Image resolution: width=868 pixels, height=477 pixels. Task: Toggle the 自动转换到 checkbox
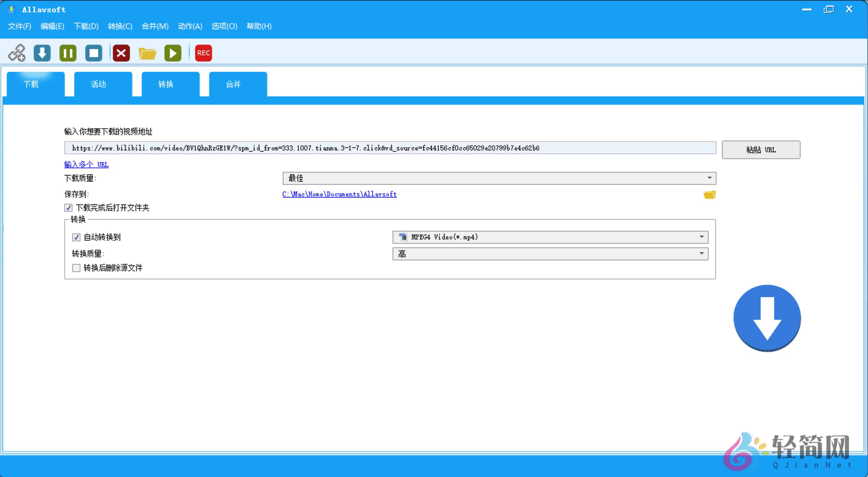(76, 237)
